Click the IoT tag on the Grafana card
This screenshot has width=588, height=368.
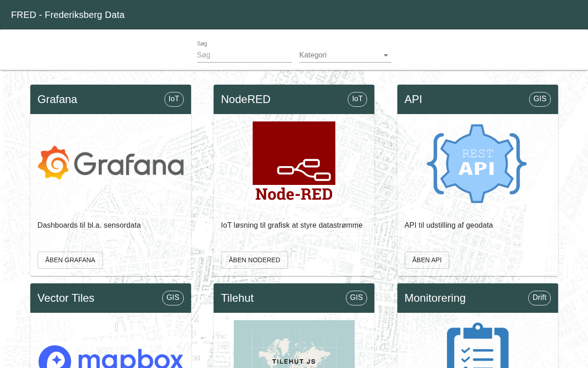[174, 99]
